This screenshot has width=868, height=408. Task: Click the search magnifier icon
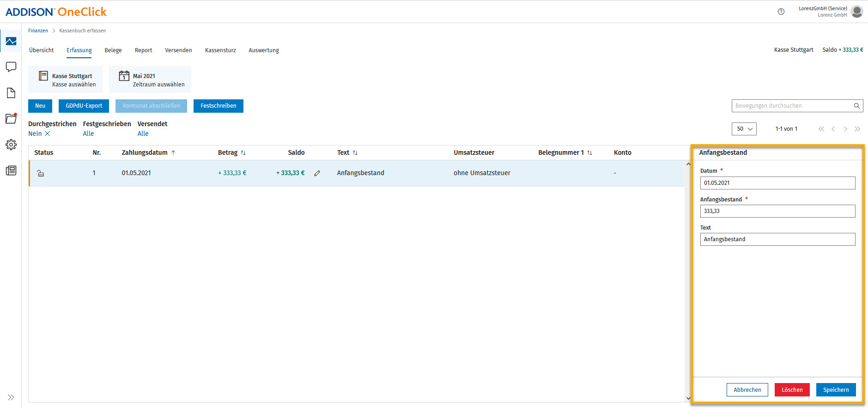pos(856,106)
